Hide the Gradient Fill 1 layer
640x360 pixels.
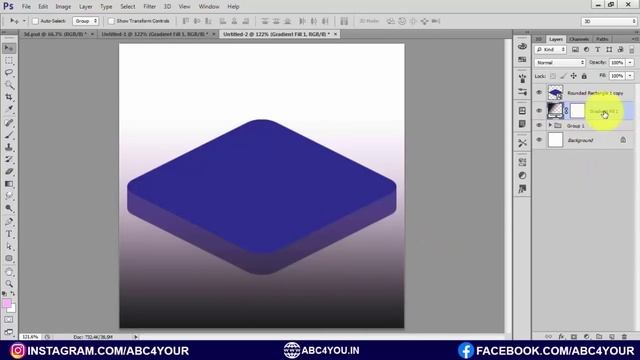[x=539, y=111]
